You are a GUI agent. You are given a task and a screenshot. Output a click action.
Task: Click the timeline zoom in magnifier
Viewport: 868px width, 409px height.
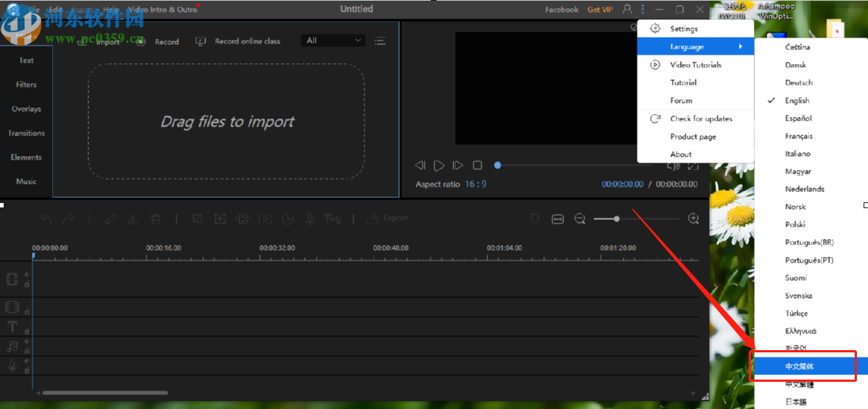pyautogui.click(x=693, y=218)
